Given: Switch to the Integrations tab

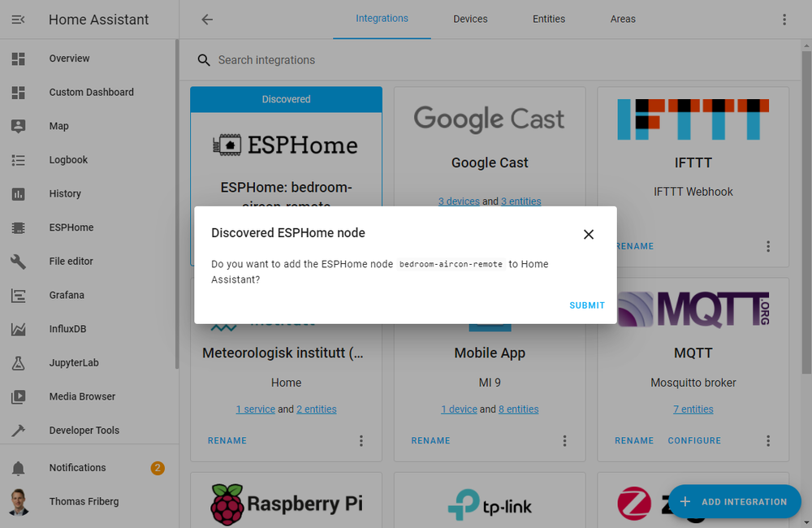Looking at the screenshot, I should coord(382,19).
